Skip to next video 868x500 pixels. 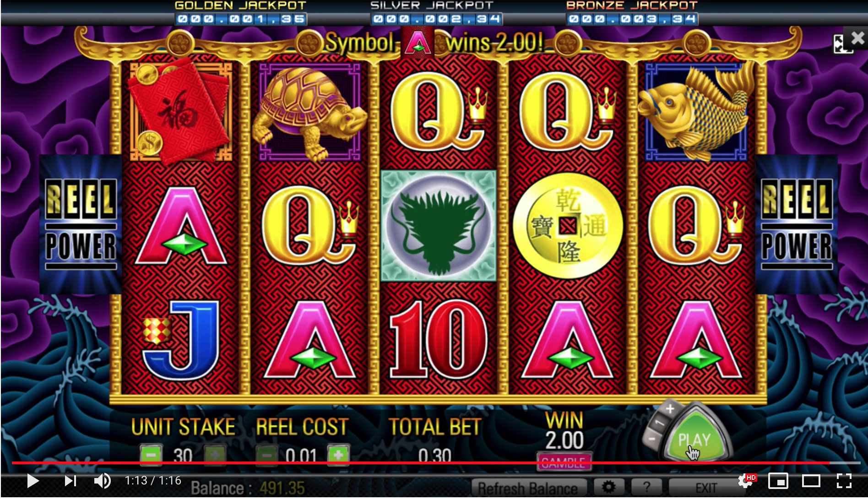(71, 481)
